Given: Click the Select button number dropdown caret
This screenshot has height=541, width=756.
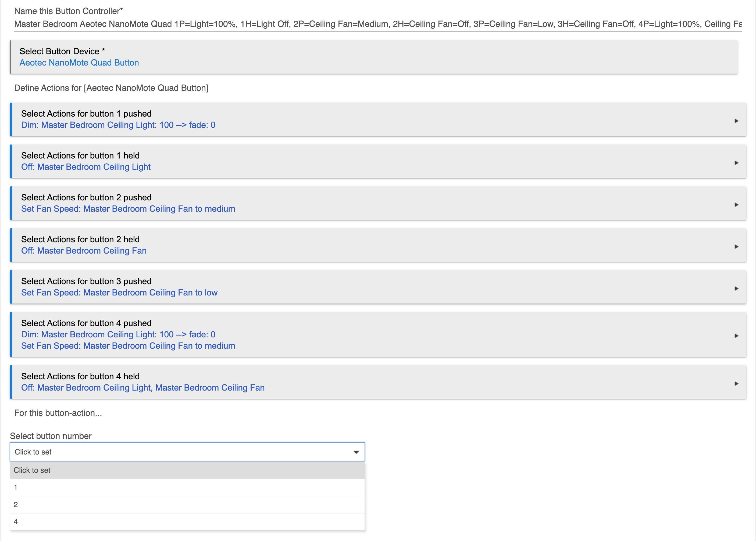Looking at the screenshot, I should tap(356, 452).
